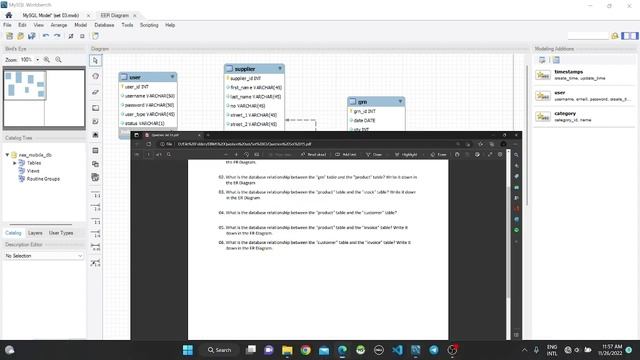The image size is (640, 360).
Task: Click the redo arrow toolbar icon
Action: point(57,36)
